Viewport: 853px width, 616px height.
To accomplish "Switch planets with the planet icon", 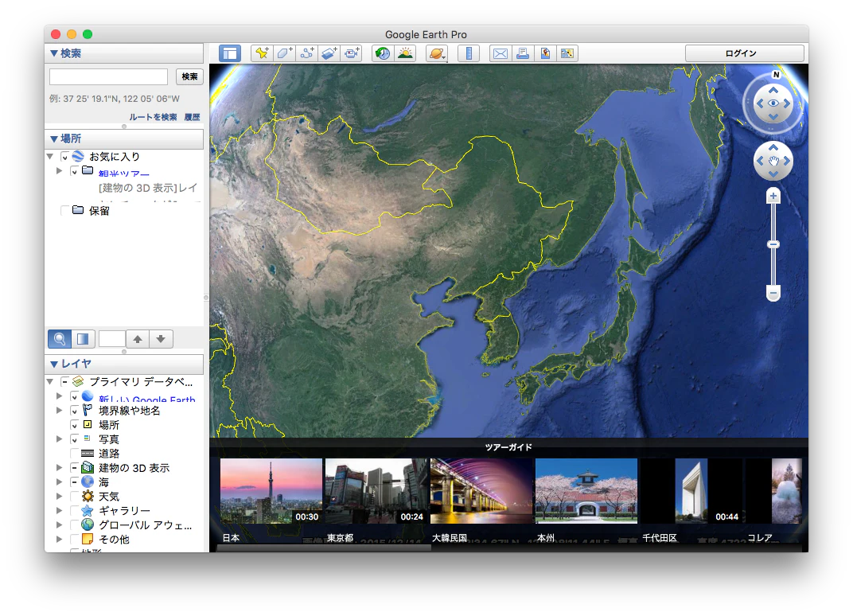I will (437, 53).
